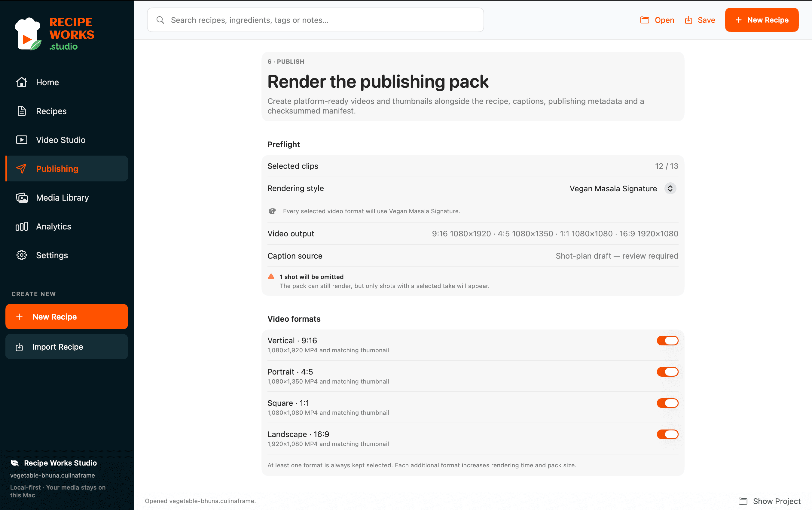Screen dimensions: 812x510
Task: Switch to Video Studio
Action: (x=67, y=140)
